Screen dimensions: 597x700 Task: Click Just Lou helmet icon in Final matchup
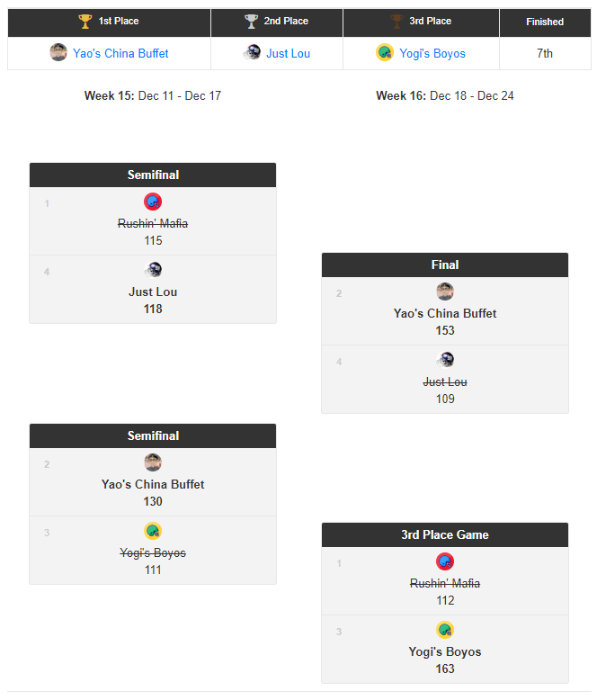[445, 360]
